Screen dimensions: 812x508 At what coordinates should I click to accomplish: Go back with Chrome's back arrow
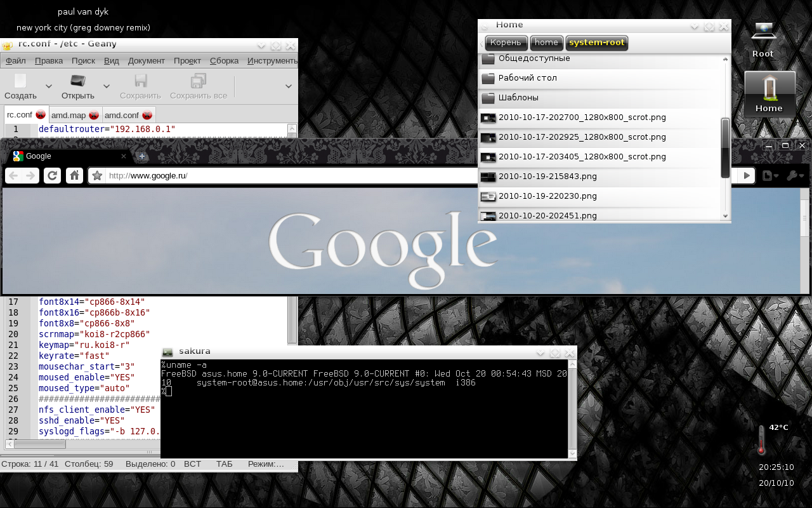pos(14,176)
